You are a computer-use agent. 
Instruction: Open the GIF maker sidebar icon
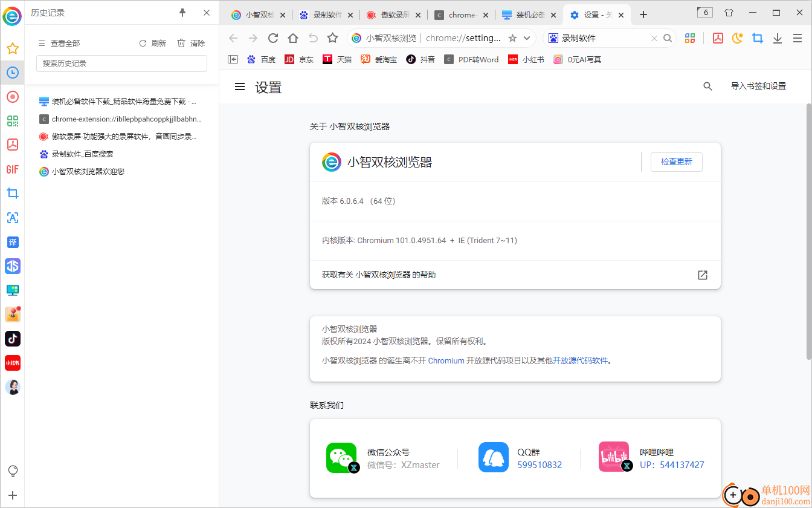tap(12, 169)
